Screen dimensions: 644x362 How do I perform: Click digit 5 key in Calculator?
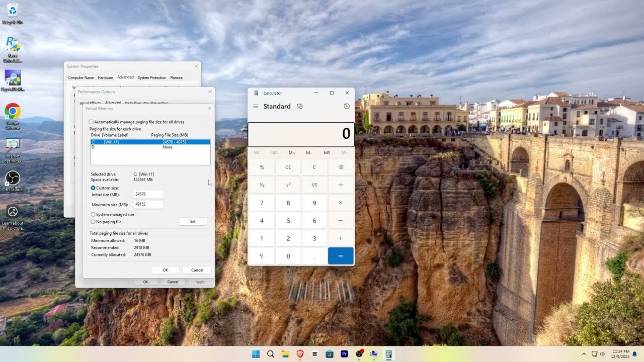(x=288, y=221)
